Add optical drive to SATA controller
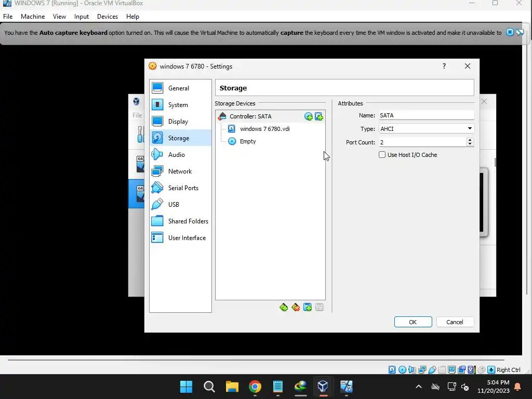The image size is (532, 399). (x=309, y=117)
